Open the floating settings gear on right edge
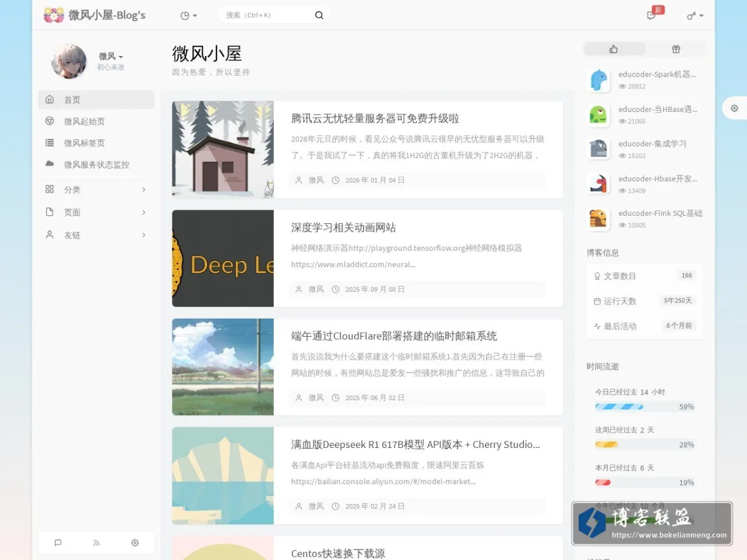Screen dimensions: 747x560 point(735,108)
